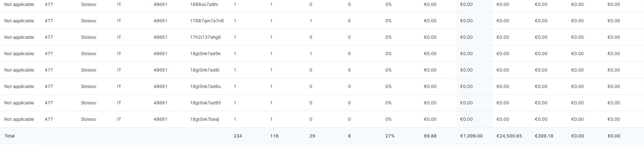
Task: Click the total value 116
Action: pos(274,136)
